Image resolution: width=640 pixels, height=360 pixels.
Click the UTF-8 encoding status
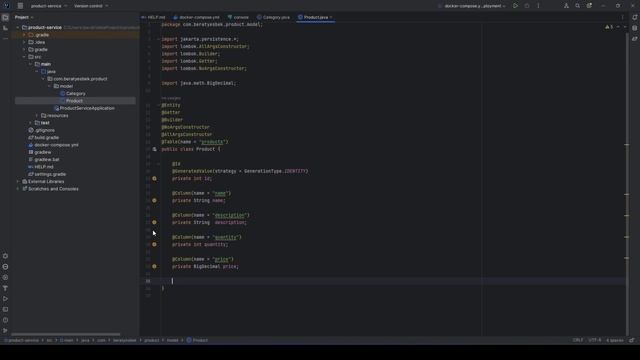[595, 340]
